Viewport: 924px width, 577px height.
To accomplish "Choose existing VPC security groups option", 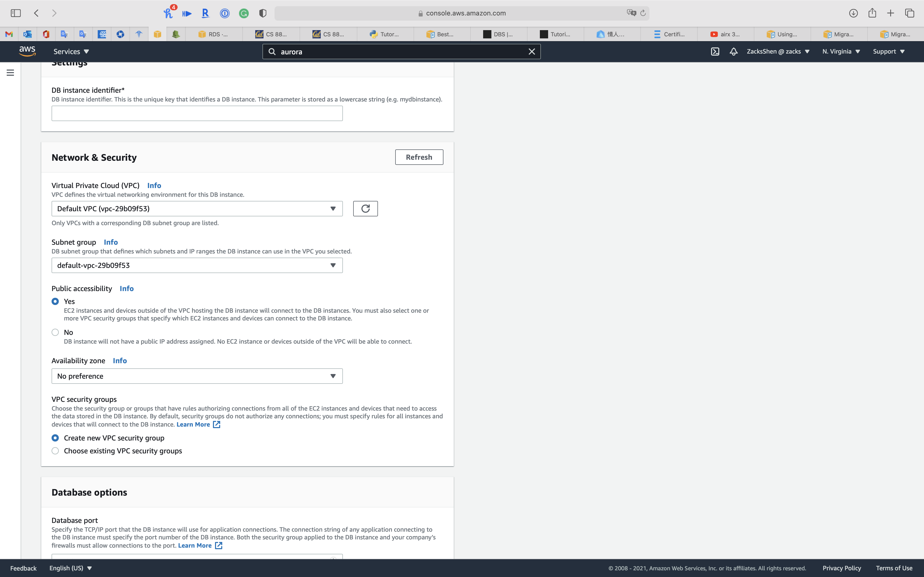I will 55,451.
